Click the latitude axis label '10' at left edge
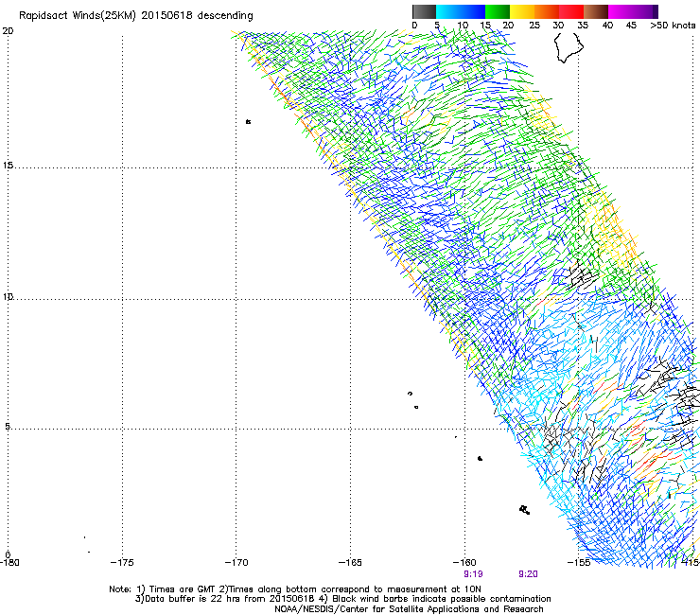This screenshot has height=615, width=700. click(8, 297)
